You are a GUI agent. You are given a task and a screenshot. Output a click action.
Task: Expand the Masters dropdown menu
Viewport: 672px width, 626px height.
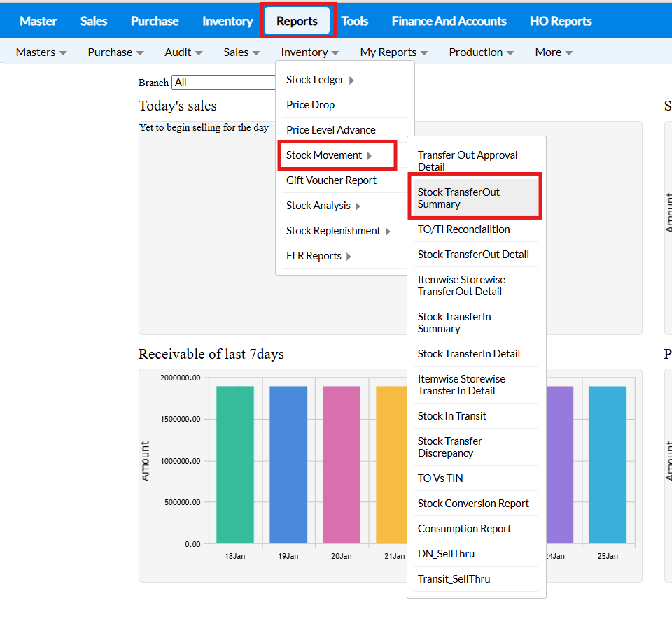tap(41, 52)
